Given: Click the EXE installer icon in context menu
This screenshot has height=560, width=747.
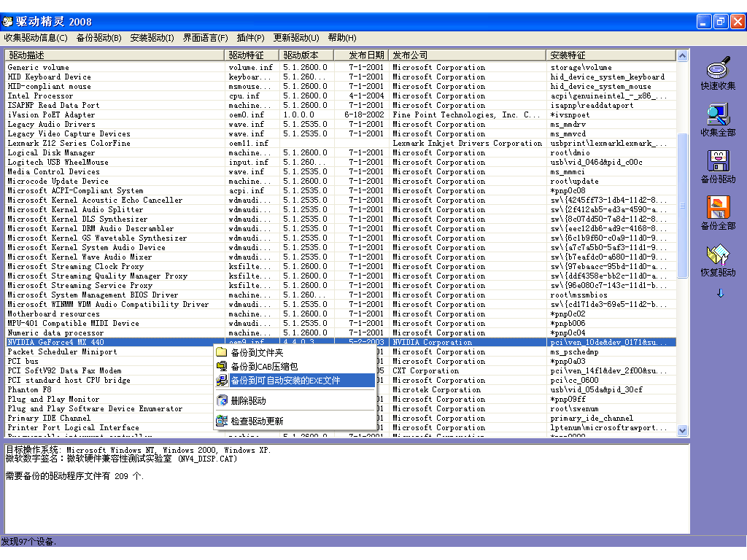Looking at the screenshot, I should point(222,380).
